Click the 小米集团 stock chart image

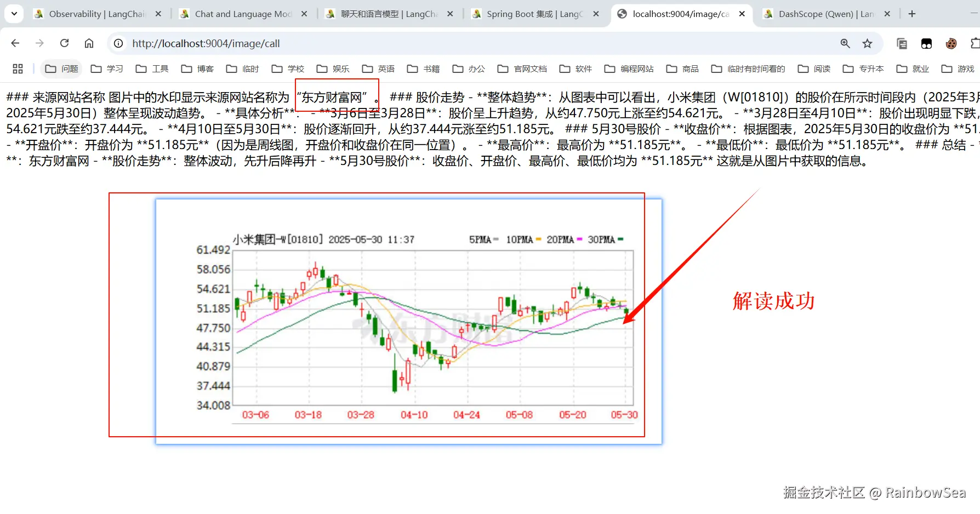click(x=409, y=322)
